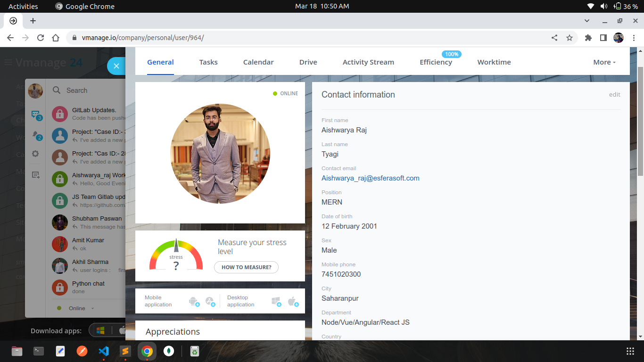The height and width of the screenshot is (362, 644).
Task: Expand the More tab menu
Action: point(604,62)
